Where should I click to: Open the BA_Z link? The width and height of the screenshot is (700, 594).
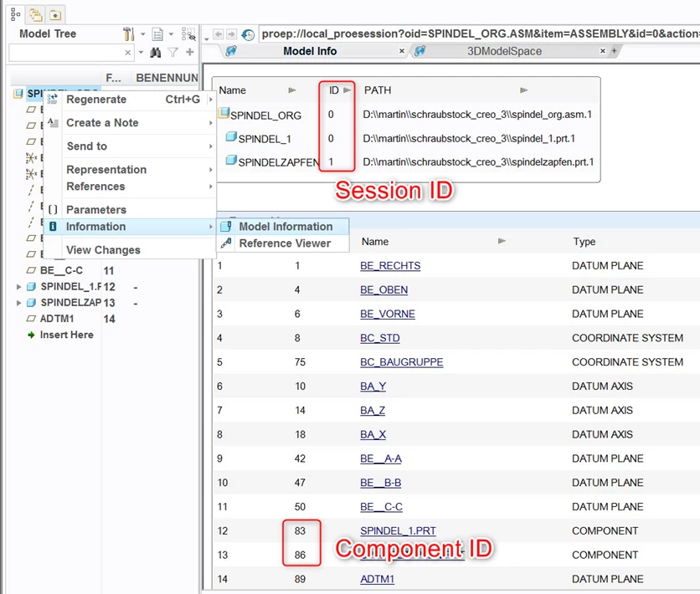coord(373,410)
